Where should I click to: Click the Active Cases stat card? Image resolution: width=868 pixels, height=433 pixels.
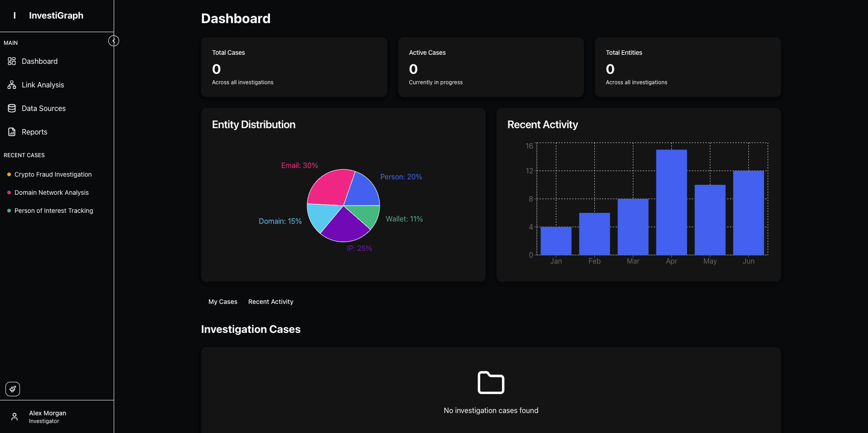point(491,67)
